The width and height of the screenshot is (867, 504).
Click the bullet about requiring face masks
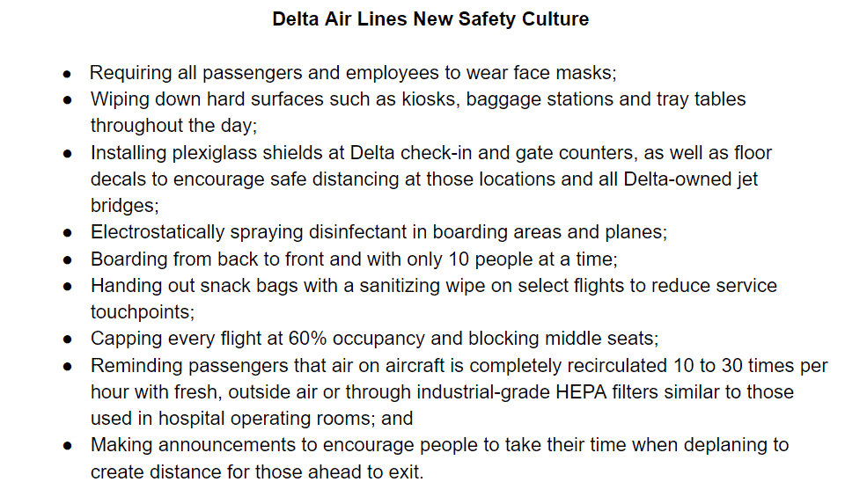(x=353, y=73)
